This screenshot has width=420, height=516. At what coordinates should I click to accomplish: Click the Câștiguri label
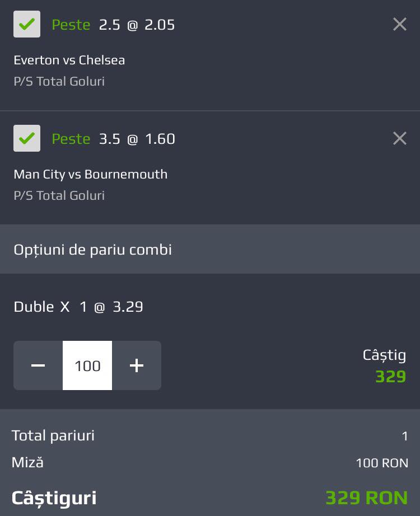[54, 498]
